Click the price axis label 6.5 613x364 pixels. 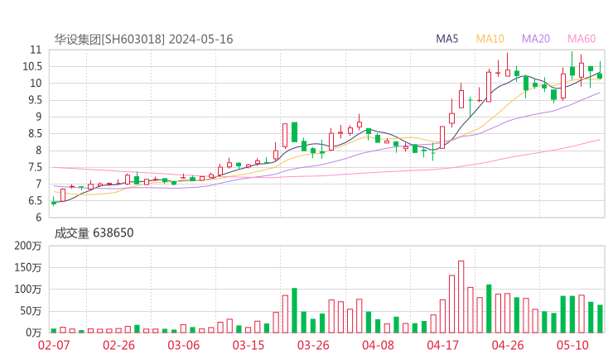34,201
